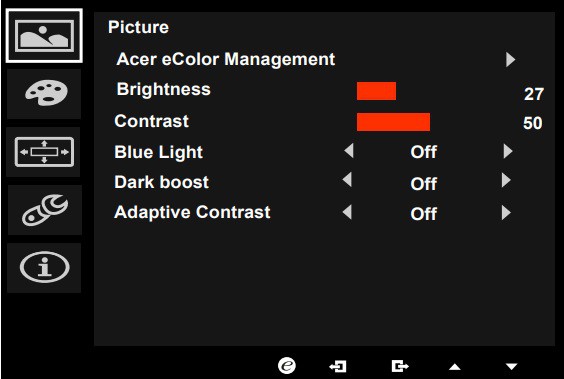Open the Color palette settings icon
The width and height of the screenshot is (564, 379).
tap(44, 93)
